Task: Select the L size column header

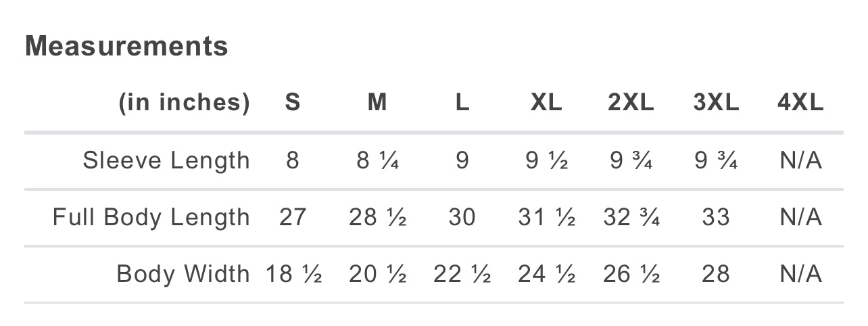Action: pyautogui.click(x=462, y=103)
